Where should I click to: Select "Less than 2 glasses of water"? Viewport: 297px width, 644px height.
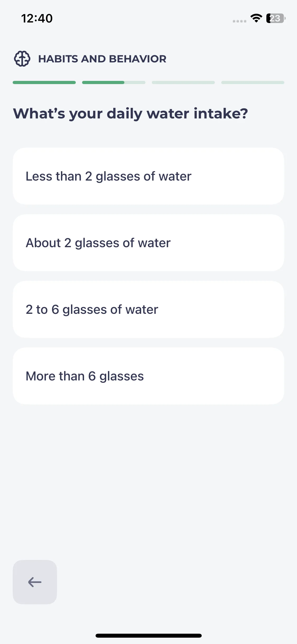point(148,176)
